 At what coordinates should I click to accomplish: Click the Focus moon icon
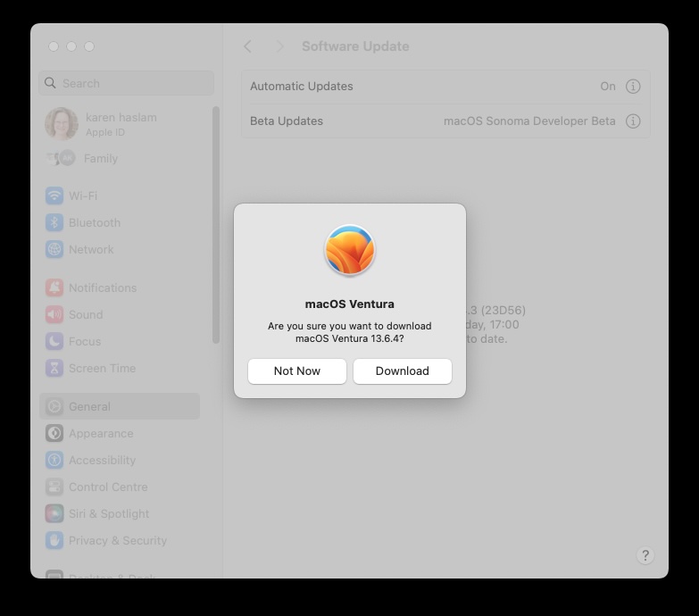[54, 341]
